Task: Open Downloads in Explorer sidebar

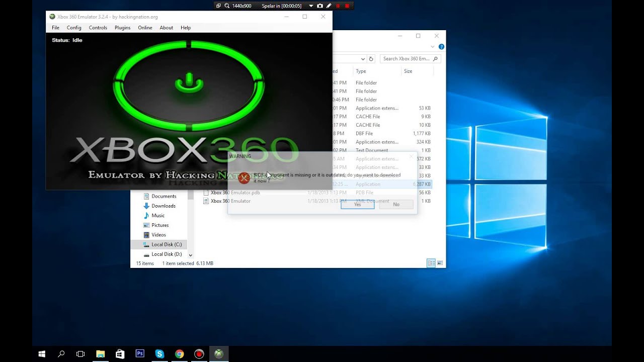Action: [164, 206]
